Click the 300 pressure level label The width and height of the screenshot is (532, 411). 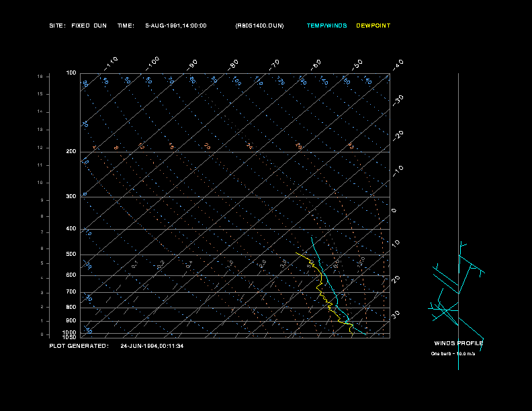click(x=71, y=196)
